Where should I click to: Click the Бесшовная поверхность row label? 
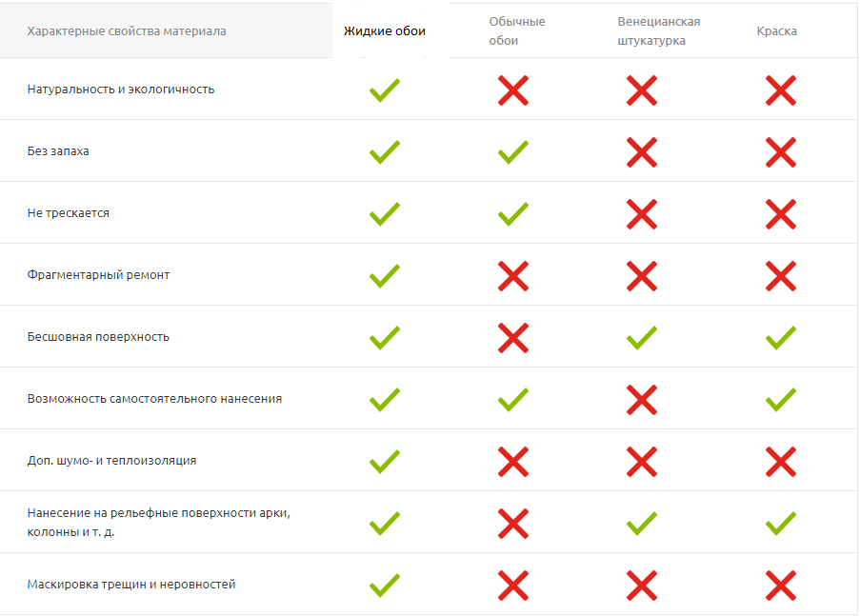[x=98, y=337]
